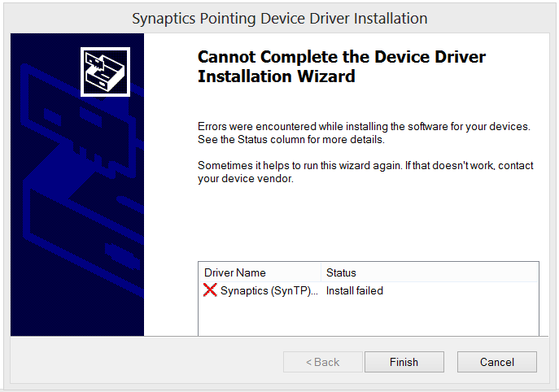The image size is (559, 392).
Task: Click the Sometimes it helps sentence
Action: tap(365, 166)
